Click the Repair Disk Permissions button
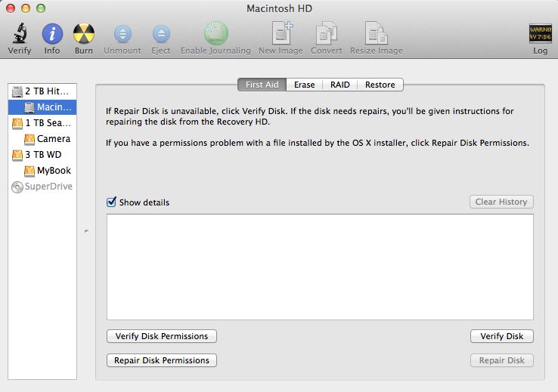Image resolution: width=558 pixels, height=392 pixels. click(162, 360)
